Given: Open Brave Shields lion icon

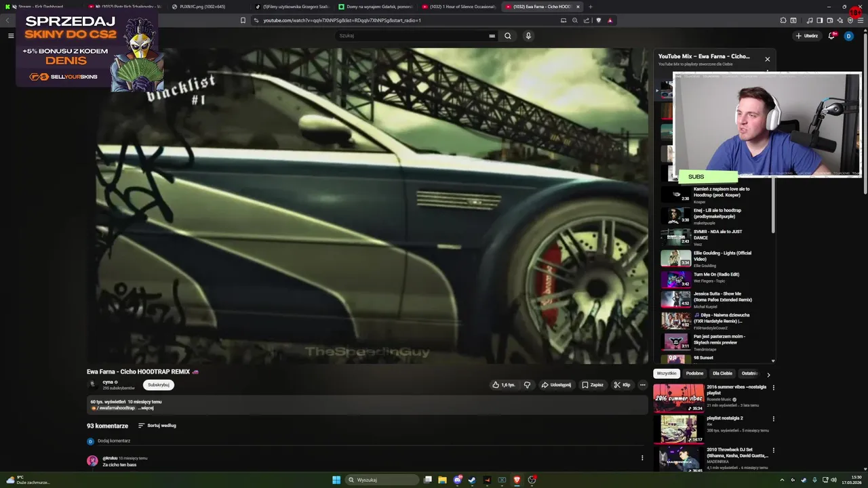Looking at the screenshot, I should (x=598, y=20).
